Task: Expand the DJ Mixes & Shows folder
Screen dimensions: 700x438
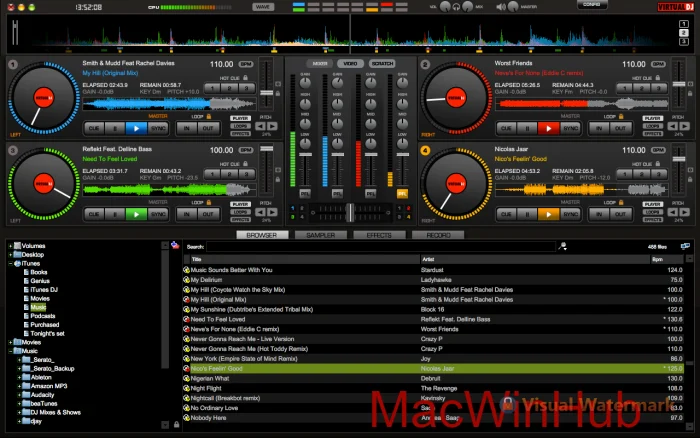Action: 19,413
